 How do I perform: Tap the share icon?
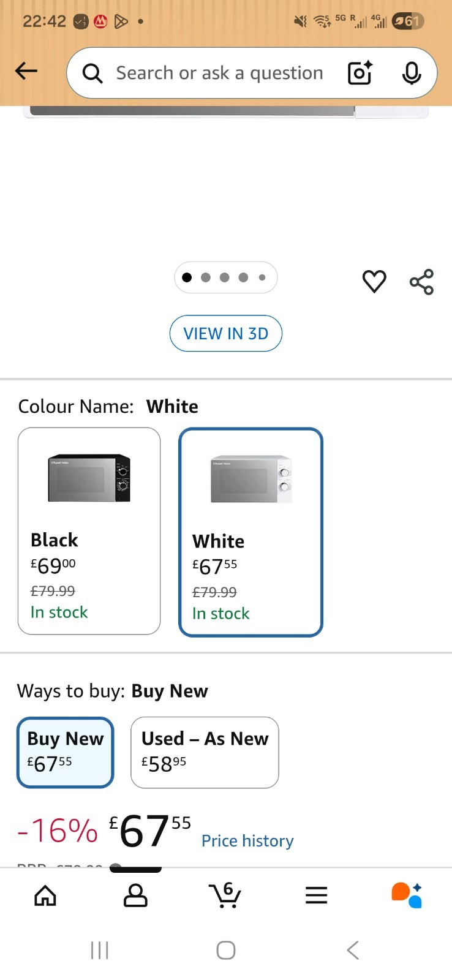coord(421,282)
